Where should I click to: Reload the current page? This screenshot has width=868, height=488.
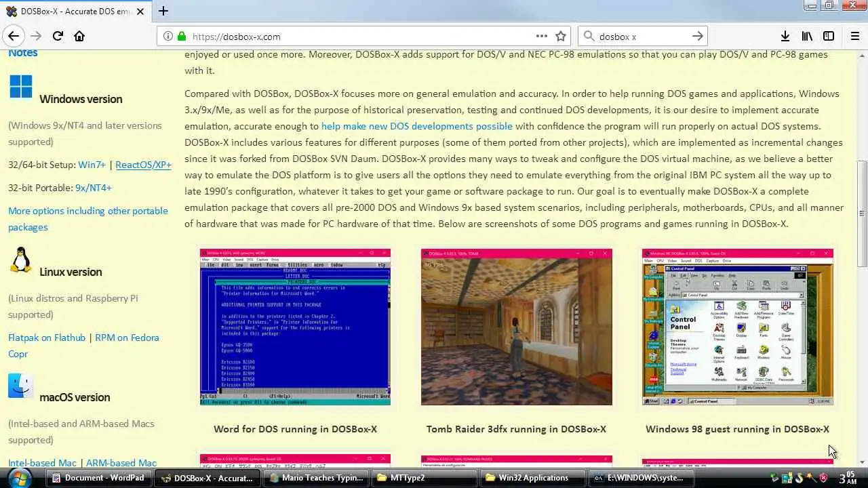point(58,36)
